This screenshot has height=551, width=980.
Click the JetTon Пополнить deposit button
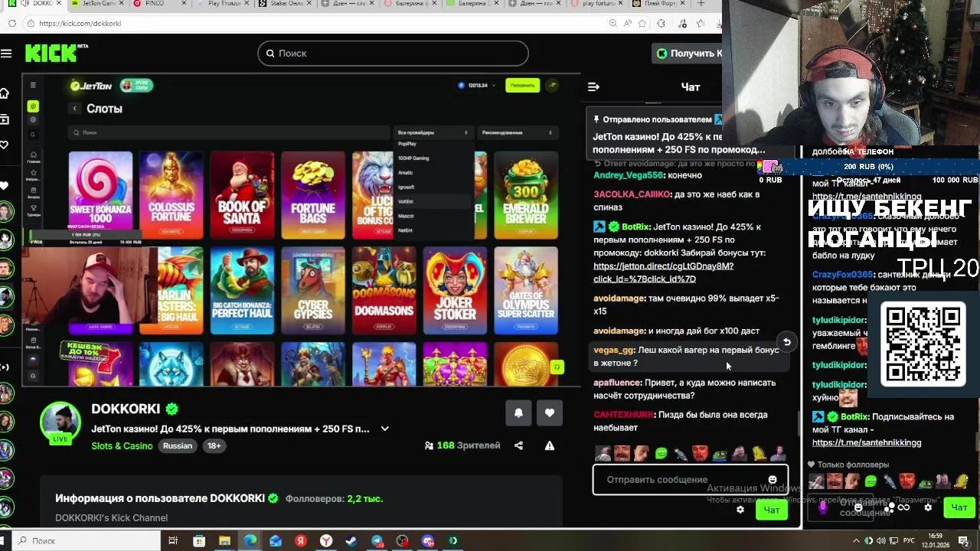pyautogui.click(x=522, y=85)
